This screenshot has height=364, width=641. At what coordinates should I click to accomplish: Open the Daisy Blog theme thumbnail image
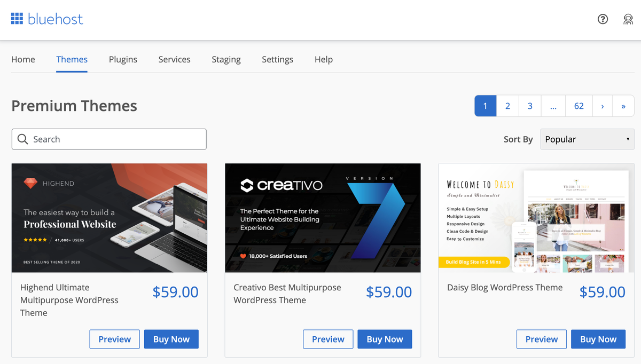tap(536, 218)
